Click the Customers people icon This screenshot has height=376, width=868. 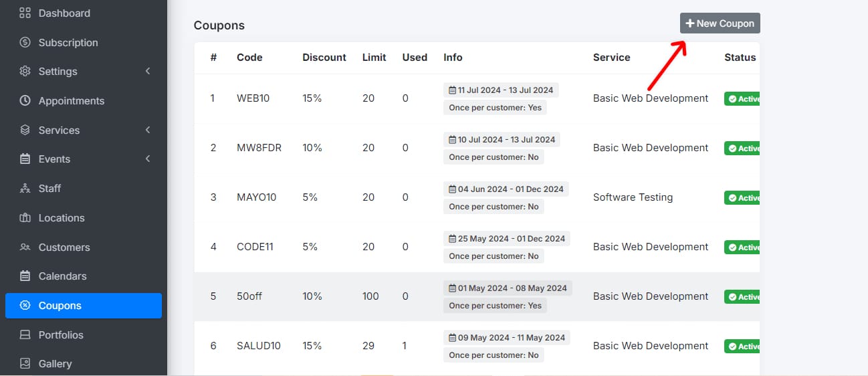tap(25, 248)
